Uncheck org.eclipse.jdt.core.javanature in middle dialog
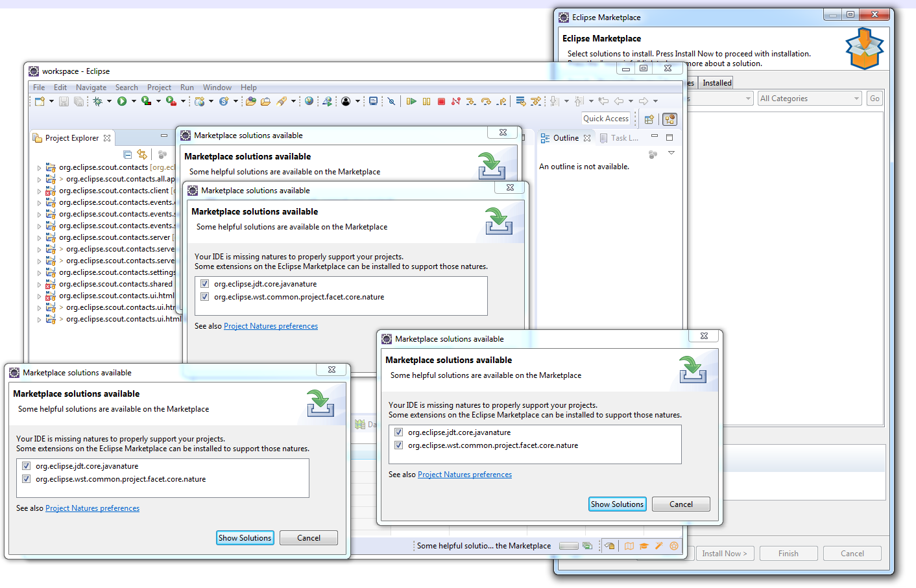The height and width of the screenshot is (588, 916). [x=205, y=284]
